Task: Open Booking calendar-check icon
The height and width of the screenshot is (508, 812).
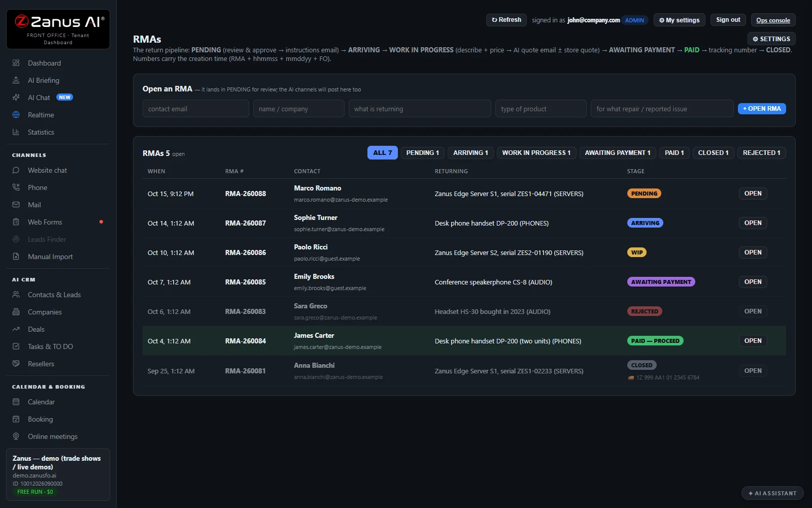Action: tap(16, 419)
